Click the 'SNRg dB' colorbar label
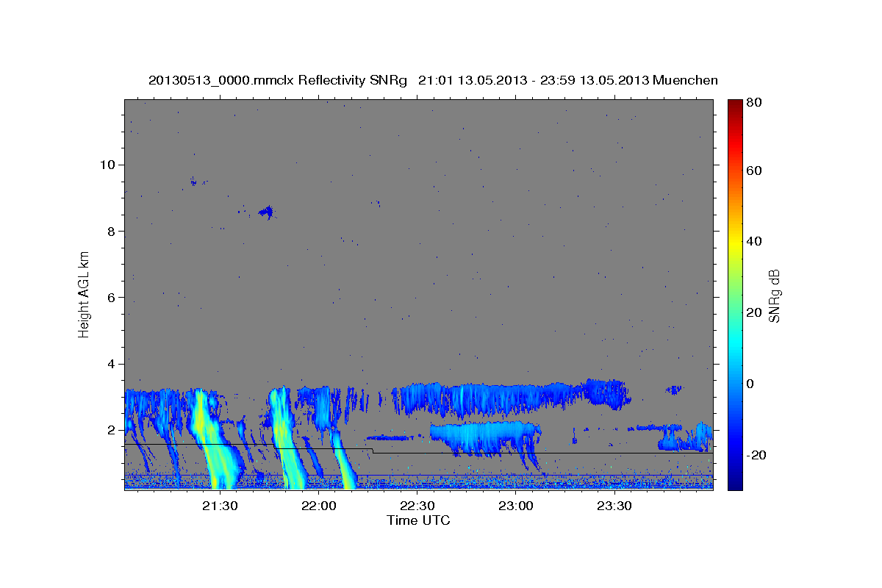The image size is (882, 588). 775,295
